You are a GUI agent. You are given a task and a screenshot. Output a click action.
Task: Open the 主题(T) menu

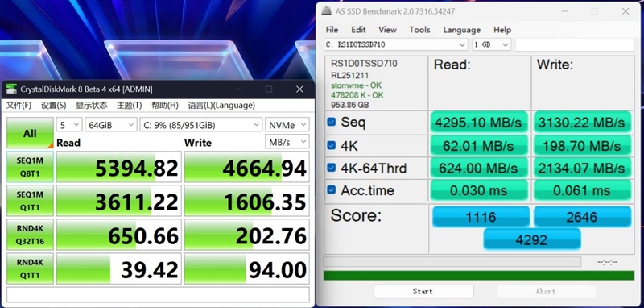(x=130, y=106)
